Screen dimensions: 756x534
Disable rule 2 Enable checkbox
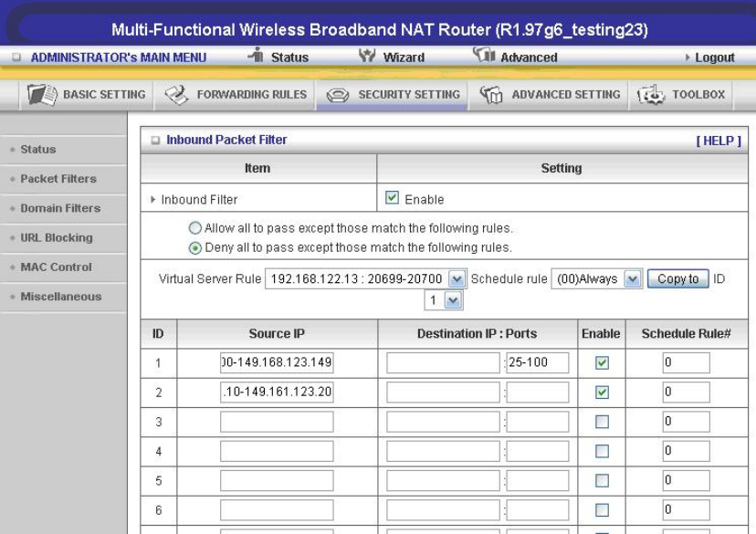(x=602, y=393)
